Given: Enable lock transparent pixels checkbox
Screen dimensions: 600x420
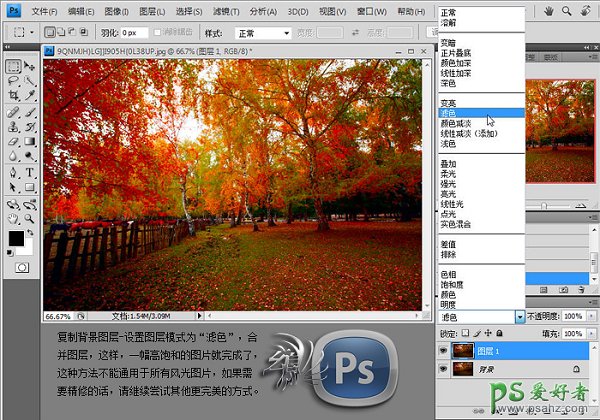Looking at the screenshot, I should point(467,333).
